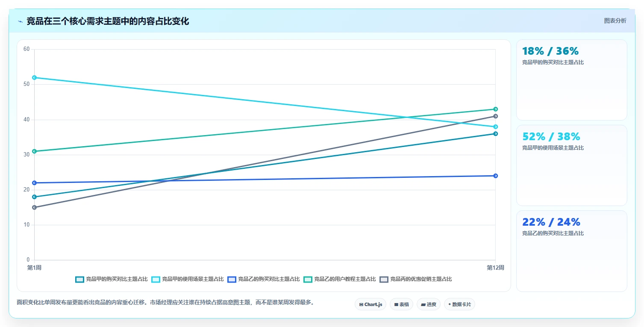The width and height of the screenshot is (644, 327).
Task: Select the 第1周 point at value 22
Action: [34, 183]
